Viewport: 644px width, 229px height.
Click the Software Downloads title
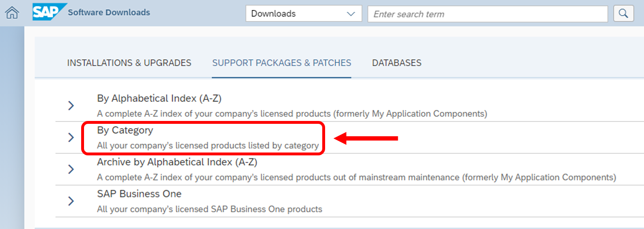click(109, 12)
